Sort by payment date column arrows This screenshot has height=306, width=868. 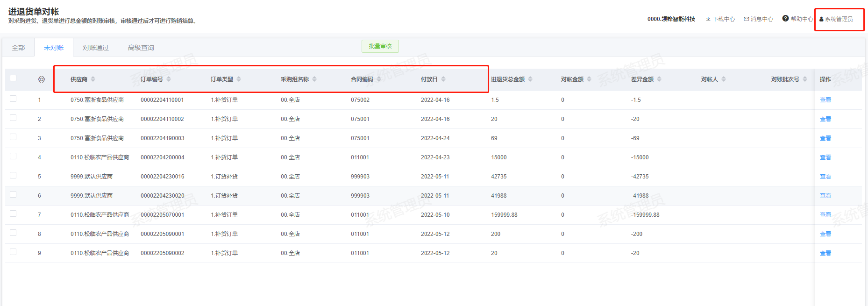pyautogui.click(x=443, y=79)
